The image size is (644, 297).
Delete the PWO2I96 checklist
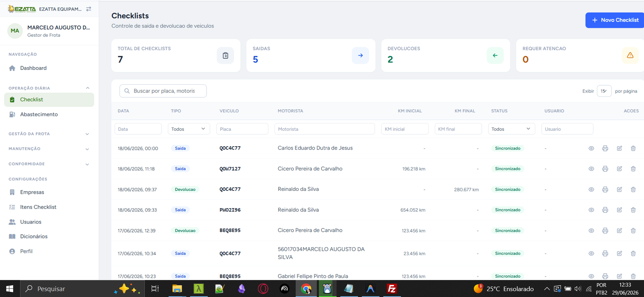(633, 210)
